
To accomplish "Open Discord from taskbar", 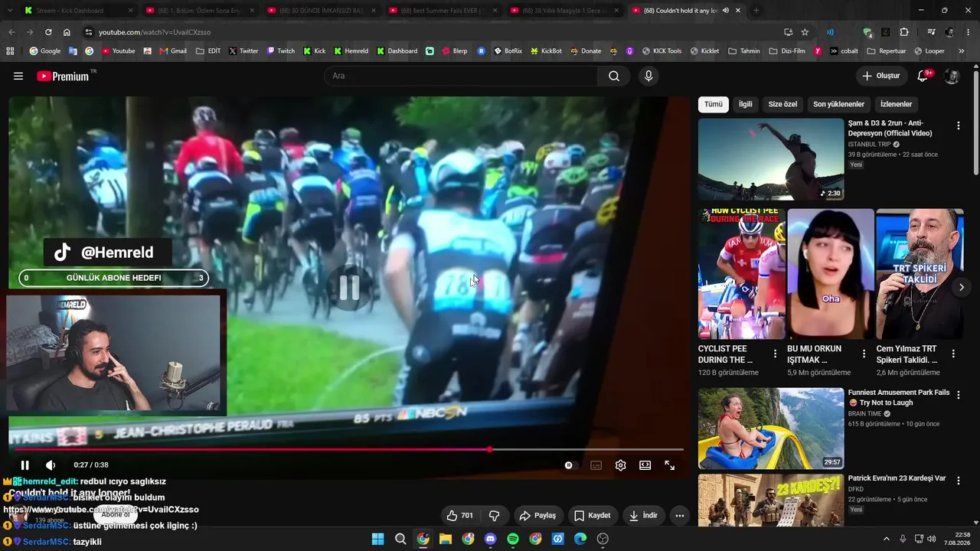I will pyautogui.click(x=491, y=539).
